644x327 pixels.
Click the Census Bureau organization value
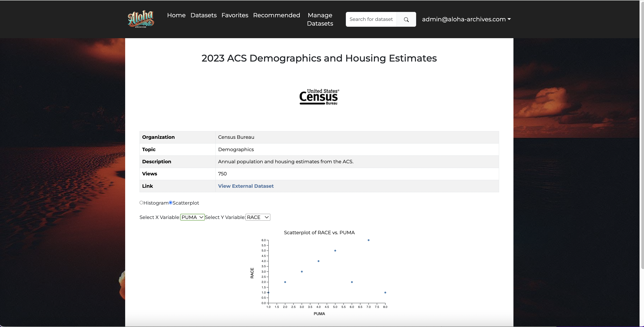236,137
